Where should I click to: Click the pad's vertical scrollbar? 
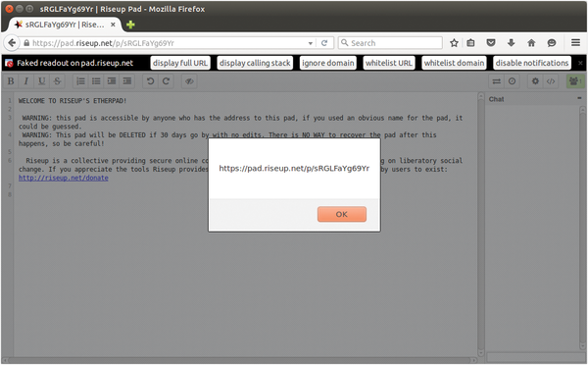(481, 225)
